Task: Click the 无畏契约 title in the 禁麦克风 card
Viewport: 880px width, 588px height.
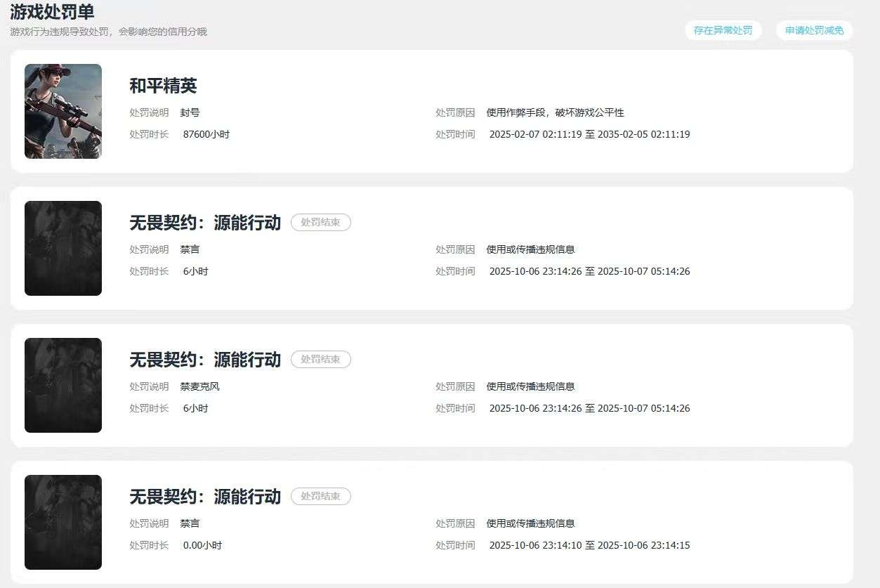Action: click(x=205, y=360)
